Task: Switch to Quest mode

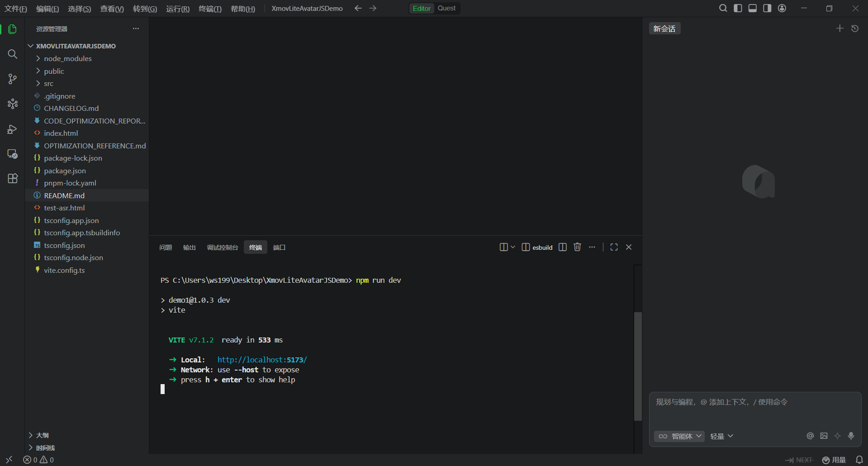Action: (446, 8)
